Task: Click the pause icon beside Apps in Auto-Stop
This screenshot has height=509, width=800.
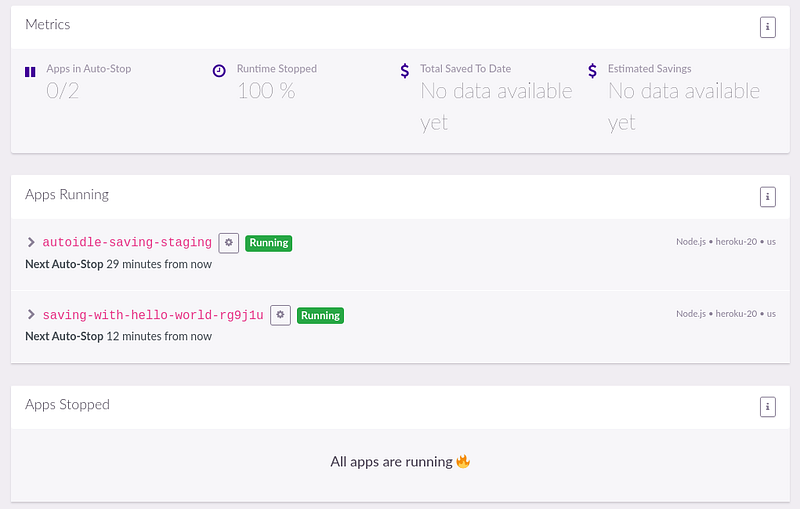Action: (30, 72)
